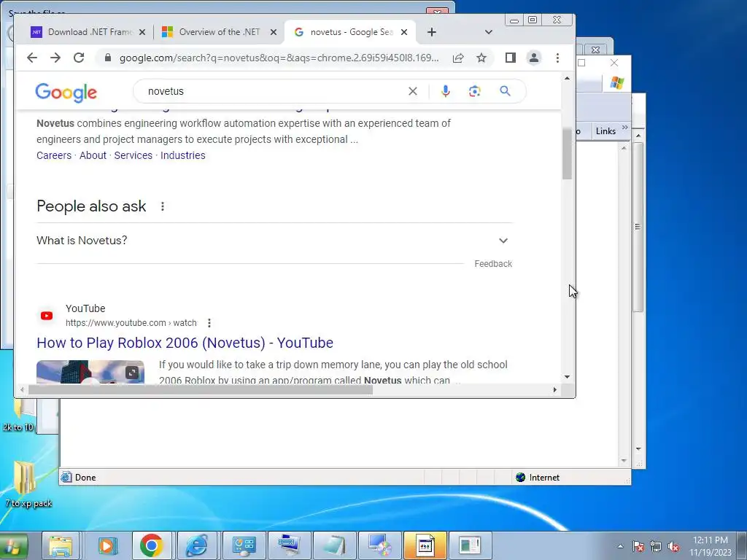
Task: Click into the novetus search field
Action: (271, 91)
